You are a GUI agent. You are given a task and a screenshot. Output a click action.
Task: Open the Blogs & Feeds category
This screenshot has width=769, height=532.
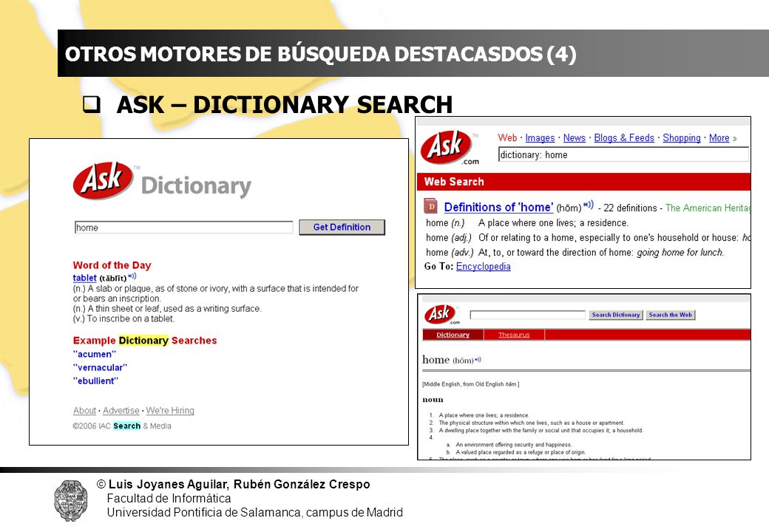[x=624, y=138]
